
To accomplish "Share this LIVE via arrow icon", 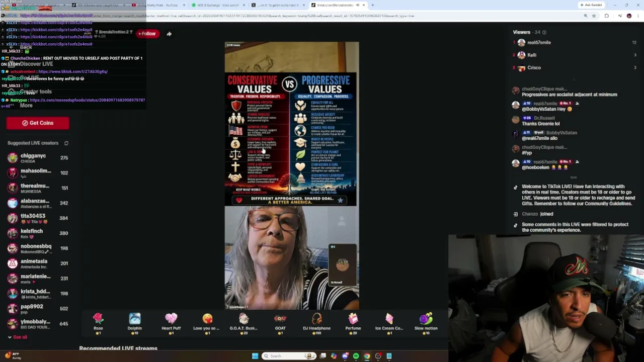I will 169,34.
